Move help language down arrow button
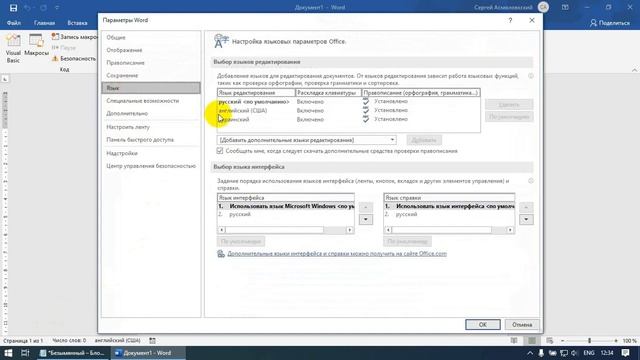Image resolution: width=640 pixels, height=360 pixels. point(526,220)
